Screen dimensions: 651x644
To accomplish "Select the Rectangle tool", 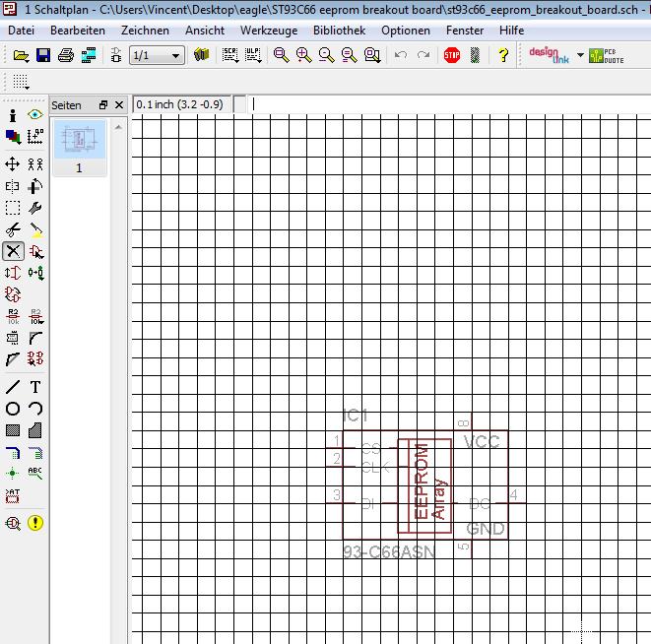I will [x=13, y=430].
